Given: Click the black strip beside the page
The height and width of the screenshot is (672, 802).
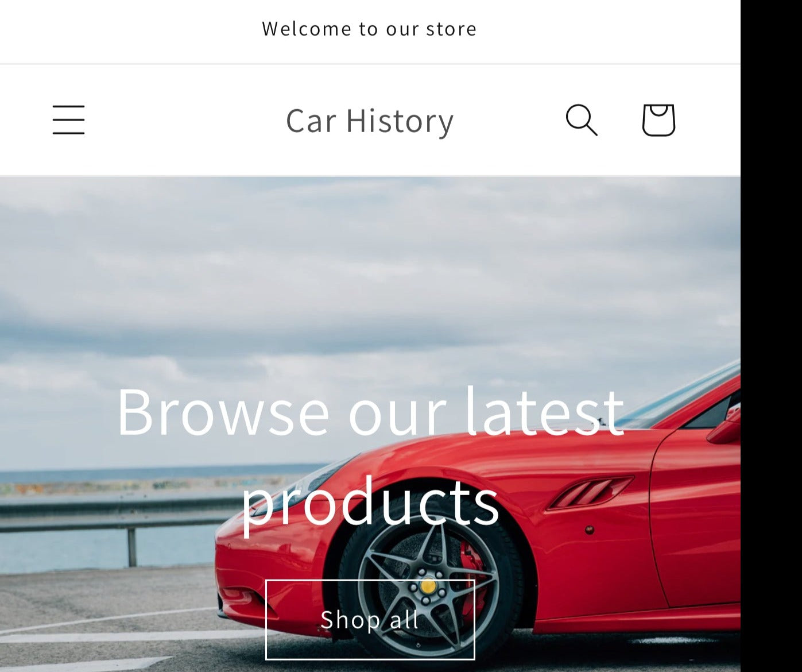Looking at the screenshot, I should [771, 336].
